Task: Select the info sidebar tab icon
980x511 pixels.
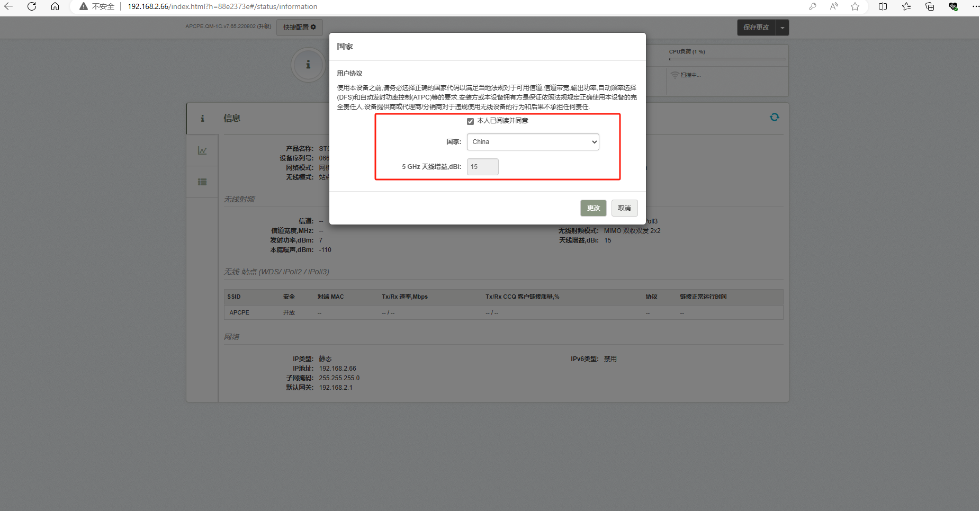Action: 202,119
